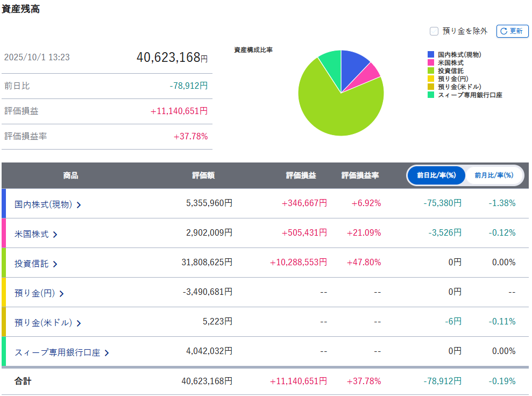Select the 前日比/率(%) toggle option
Screen dimensions: 532x396
[436, 175]
